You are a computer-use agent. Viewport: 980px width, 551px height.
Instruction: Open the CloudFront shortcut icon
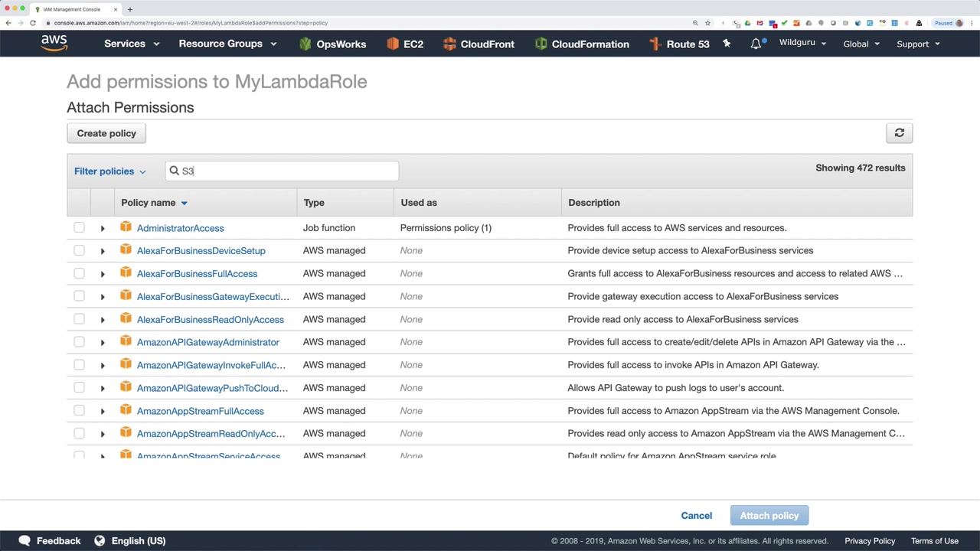pos(449,44)
